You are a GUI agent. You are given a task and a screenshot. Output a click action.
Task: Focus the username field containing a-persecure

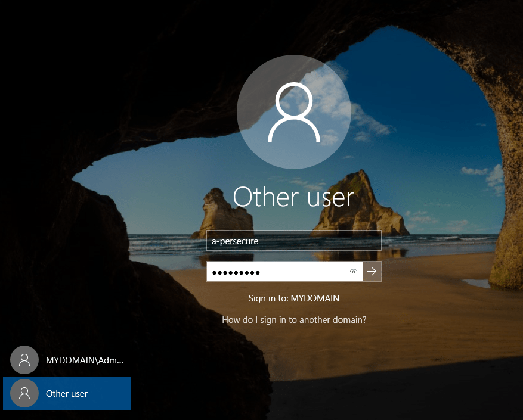click(x=293, y=241)
